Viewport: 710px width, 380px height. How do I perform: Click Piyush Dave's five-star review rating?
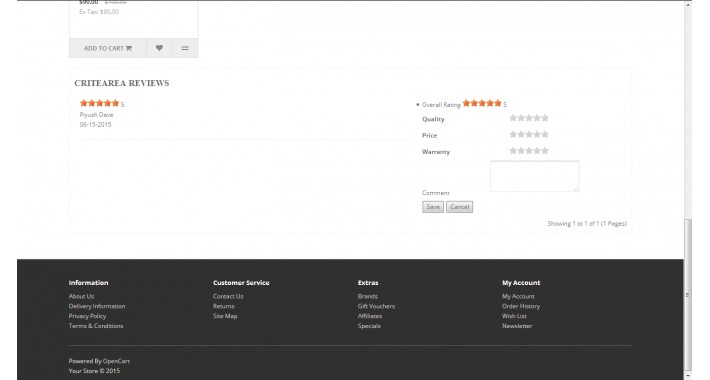tap(99, 103)
